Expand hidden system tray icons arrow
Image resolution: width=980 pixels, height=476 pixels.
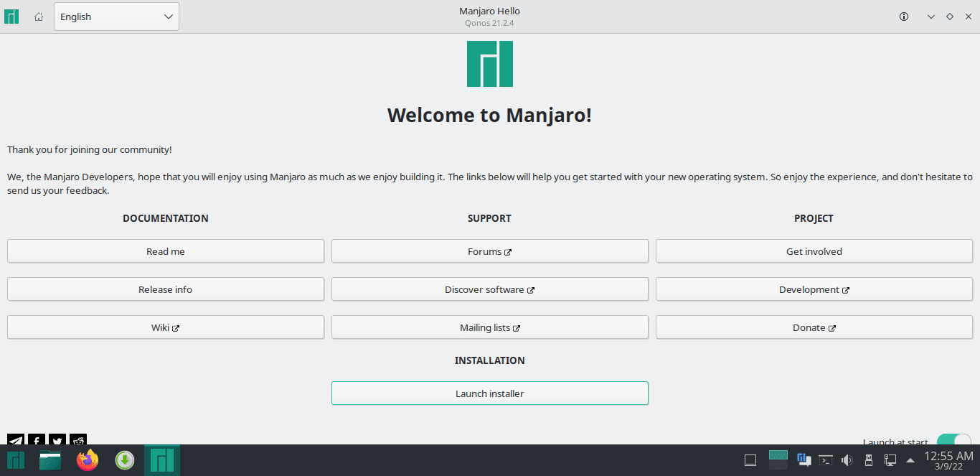(x=910, y=460)
